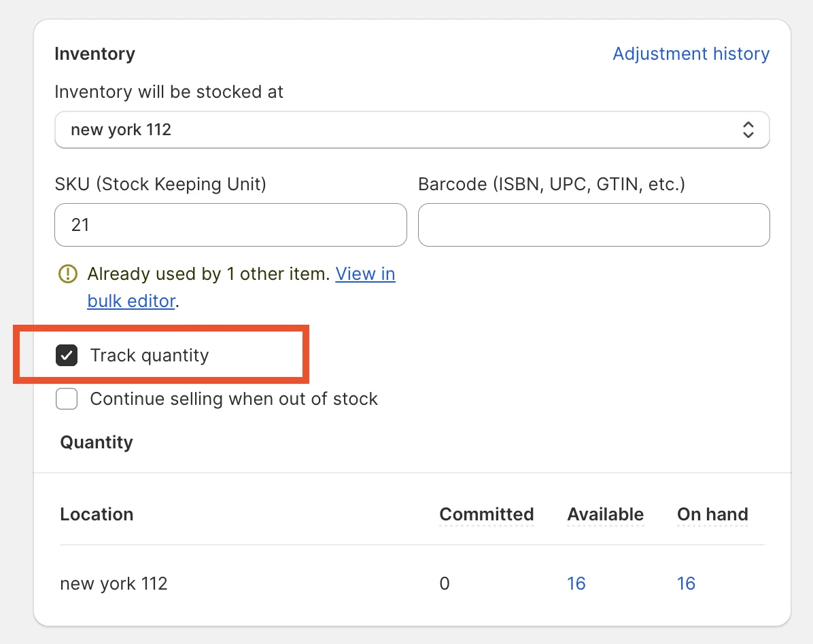Viewport: 813px width, 644px height.
Task: Click the Available column header
Action: point(605,514)
